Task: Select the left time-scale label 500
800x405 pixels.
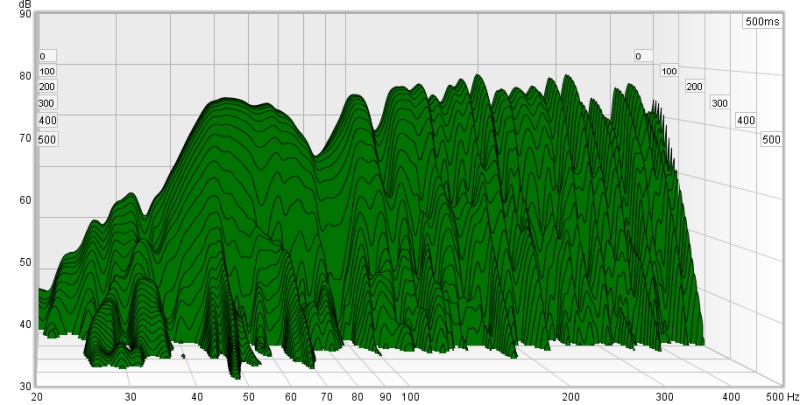Action: pyautogui.click(x=47, y=139)
